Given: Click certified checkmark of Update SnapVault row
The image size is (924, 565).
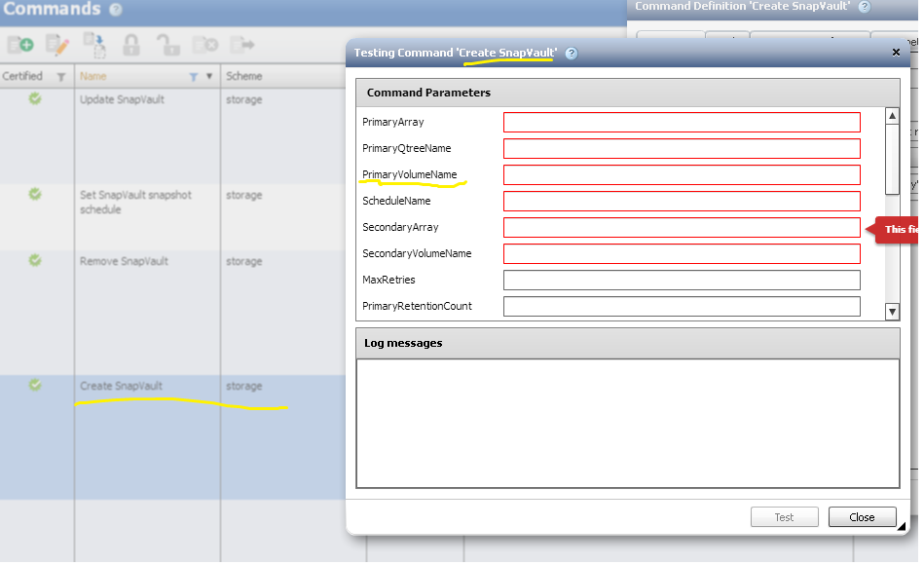Looking at the screenshot, I should click(35, 98).
